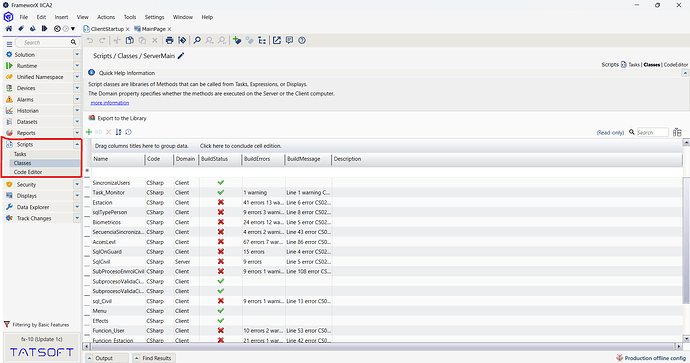This screenshot has height=363, width=690.
Task: Expand the Unified Namespace section arrow
Action: tap(77, 77)
